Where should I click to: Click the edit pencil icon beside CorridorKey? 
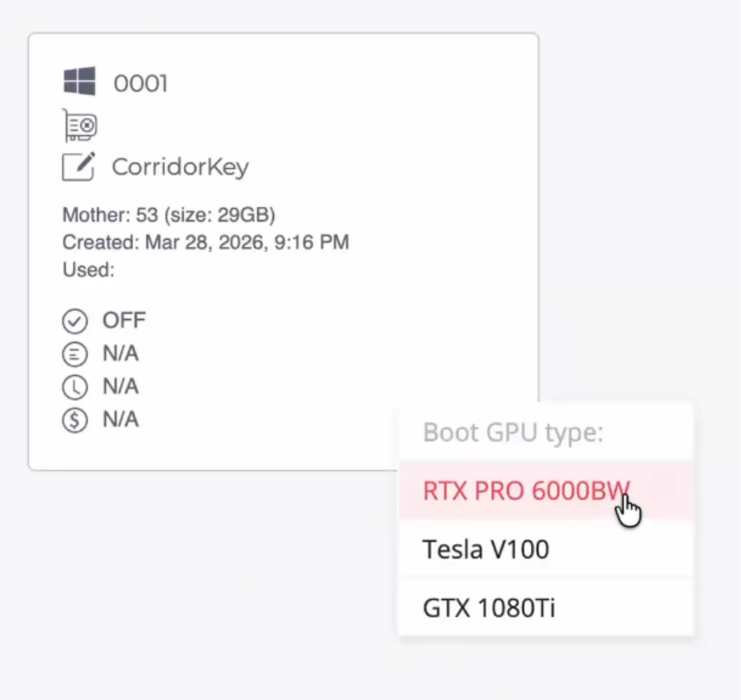[x=79, y=167]
